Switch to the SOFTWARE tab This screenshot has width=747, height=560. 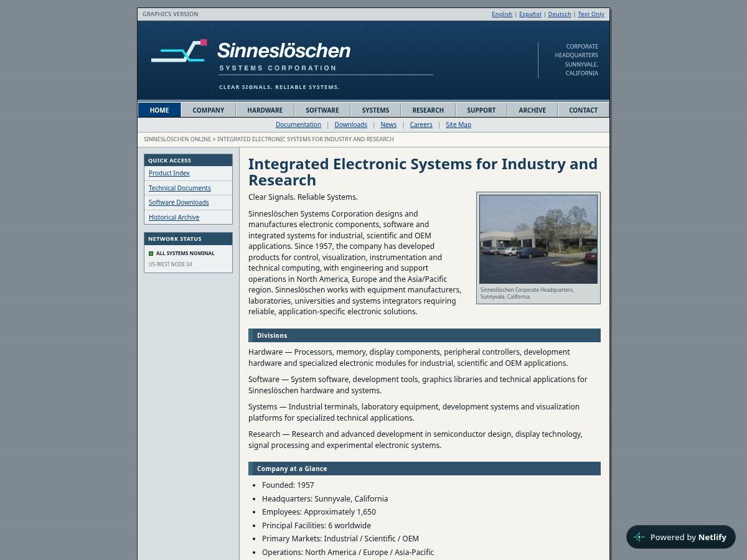(322, 110)
